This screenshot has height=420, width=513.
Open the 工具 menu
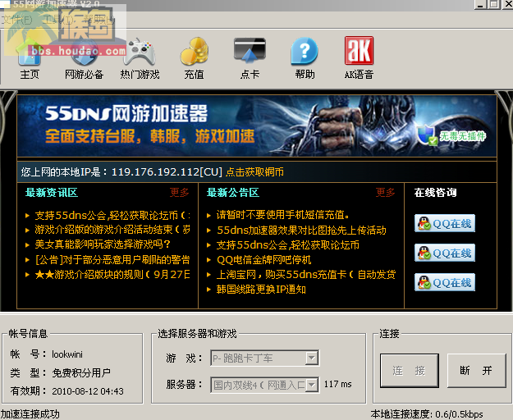[58, 20]
